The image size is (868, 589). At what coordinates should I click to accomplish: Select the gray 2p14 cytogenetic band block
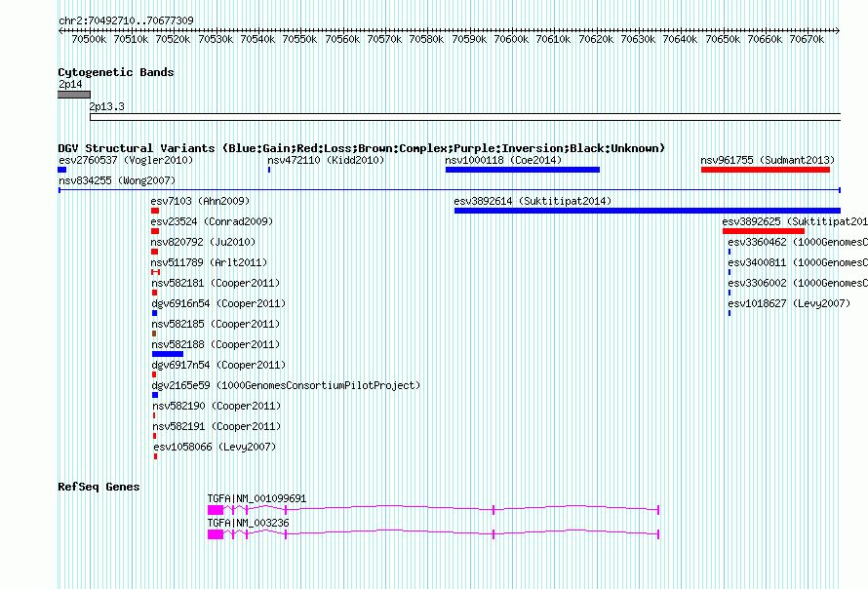coord(73,95)
